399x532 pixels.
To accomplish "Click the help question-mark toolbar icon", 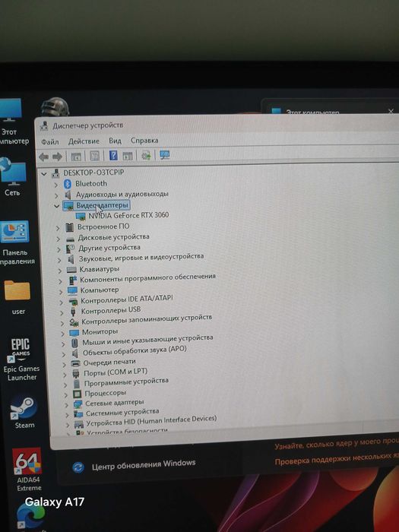I will [x=113, y=156].
